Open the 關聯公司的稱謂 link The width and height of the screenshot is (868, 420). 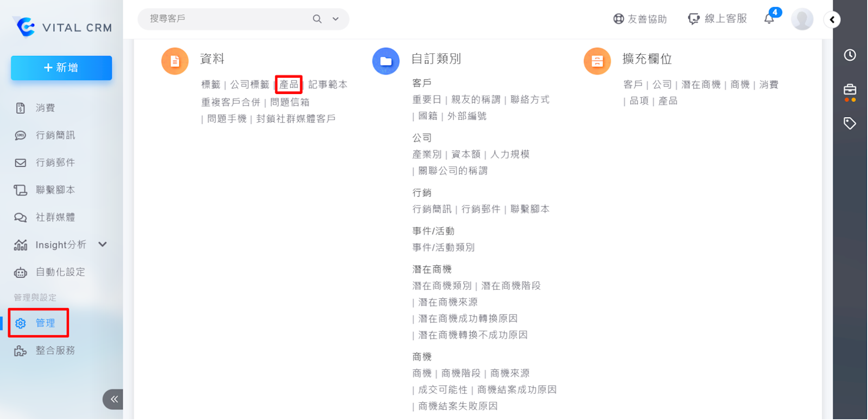(x=453, y=171)
